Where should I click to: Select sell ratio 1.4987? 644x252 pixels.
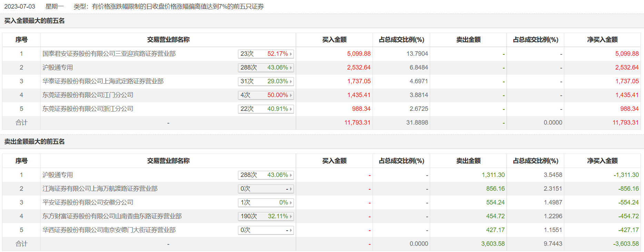[553, 202]
